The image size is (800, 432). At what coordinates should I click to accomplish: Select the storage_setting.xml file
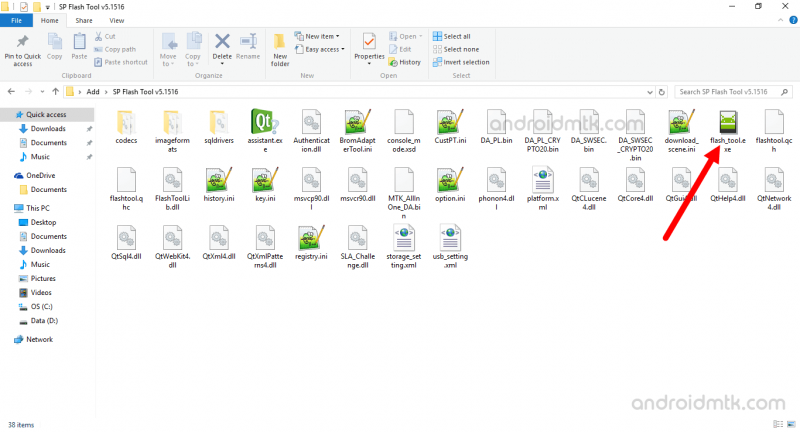(404, 247)
